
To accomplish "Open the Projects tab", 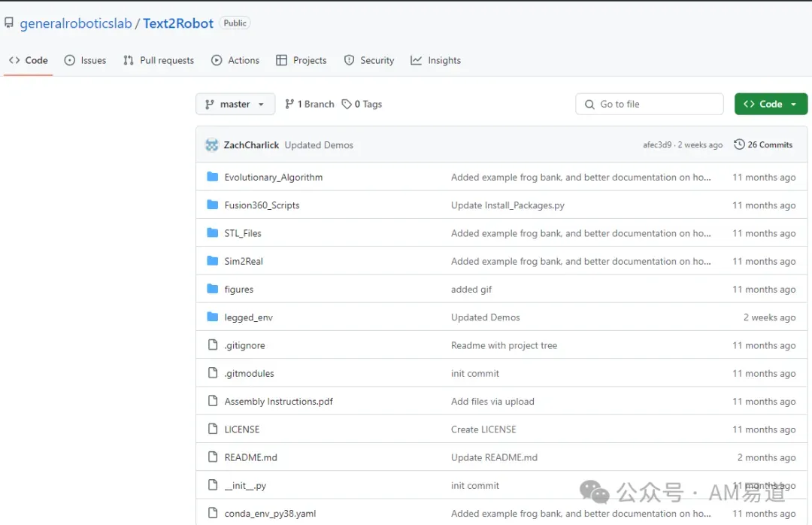I will click(301, 61).
